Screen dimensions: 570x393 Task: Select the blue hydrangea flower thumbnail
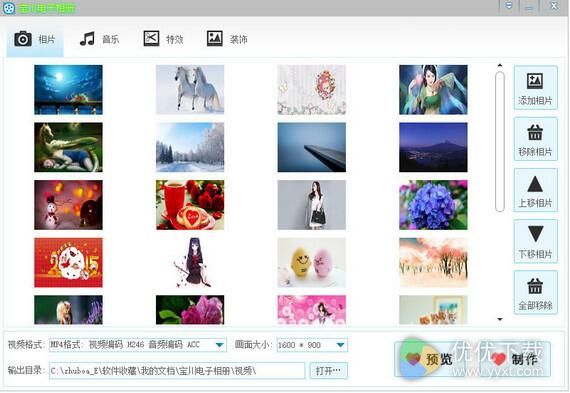433,205
